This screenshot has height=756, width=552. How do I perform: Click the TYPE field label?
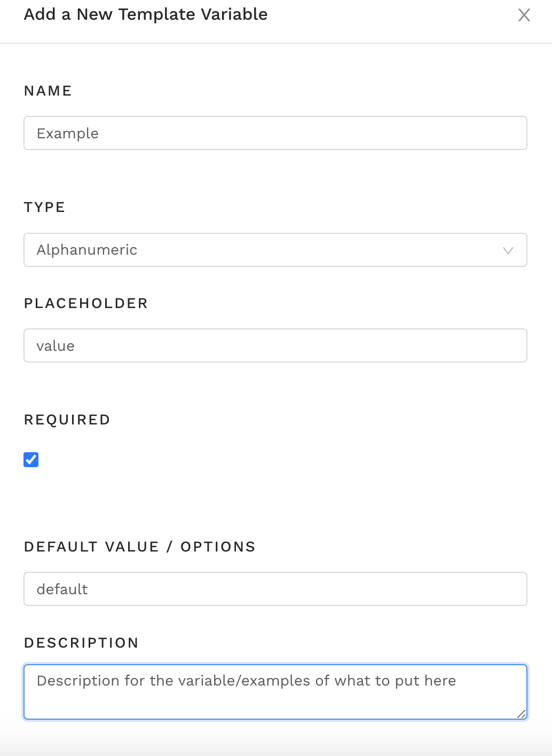[45, 207]
